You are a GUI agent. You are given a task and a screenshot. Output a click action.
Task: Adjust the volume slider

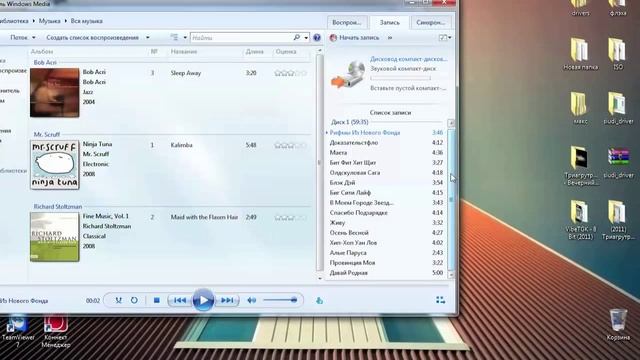(280, 300)
